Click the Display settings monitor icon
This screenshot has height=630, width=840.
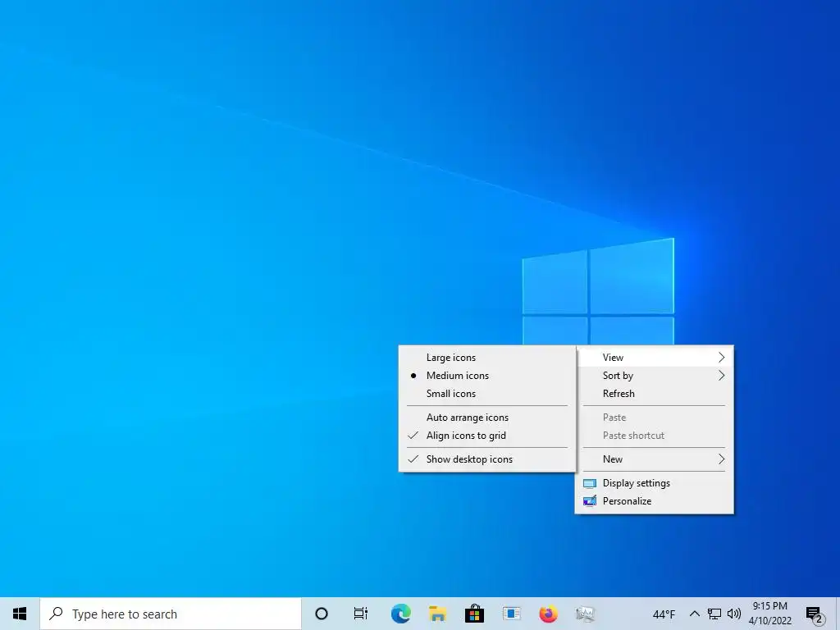tap(589, 483)
